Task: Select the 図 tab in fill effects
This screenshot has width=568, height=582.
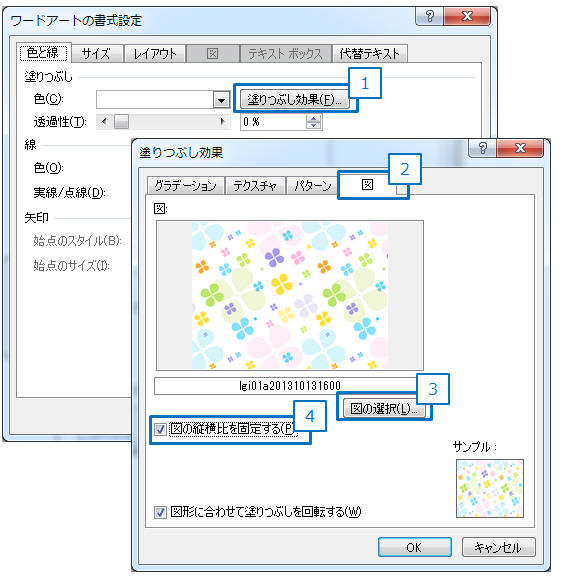Action: pyautogui.click(x=368, y=184)
